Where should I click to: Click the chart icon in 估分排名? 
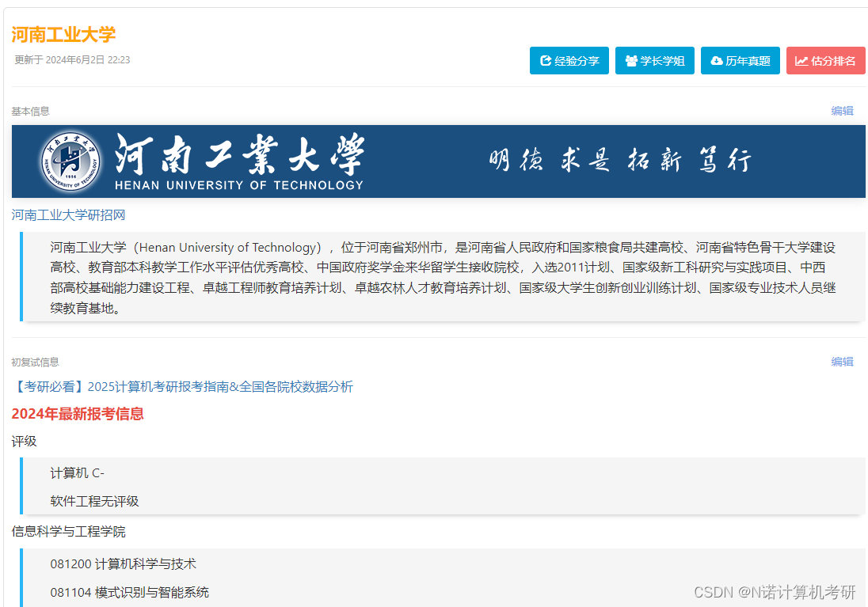(801, 61)
